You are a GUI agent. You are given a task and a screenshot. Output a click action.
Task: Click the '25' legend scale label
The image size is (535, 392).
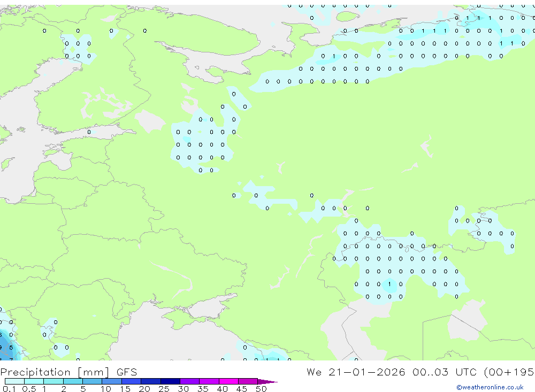point(164,389)
